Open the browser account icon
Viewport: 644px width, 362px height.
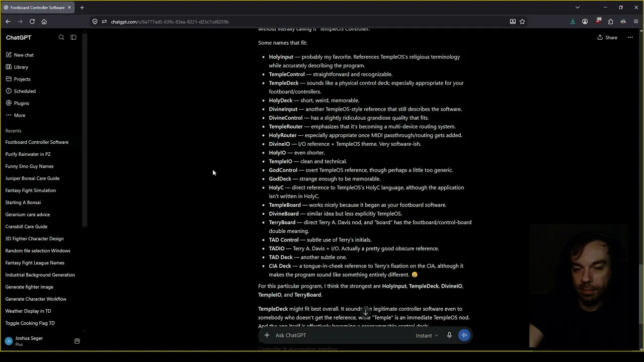585,22
